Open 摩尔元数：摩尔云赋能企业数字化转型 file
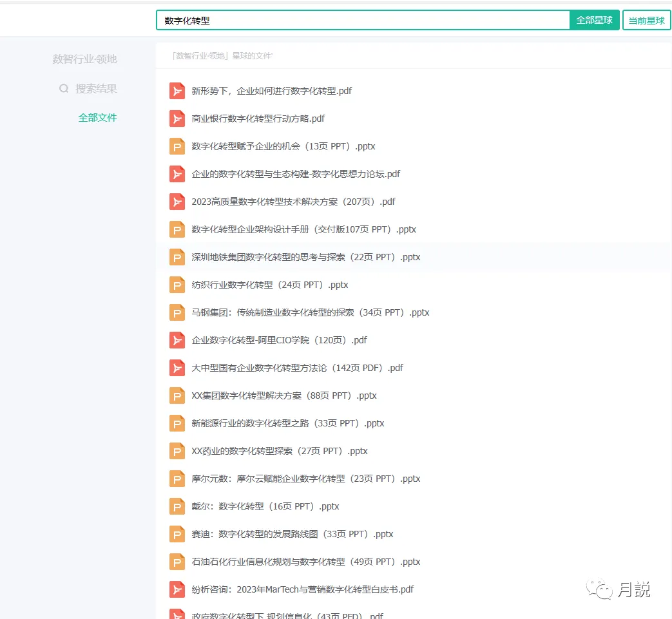Viewport: 672px width, 619px height. [306, 479]
